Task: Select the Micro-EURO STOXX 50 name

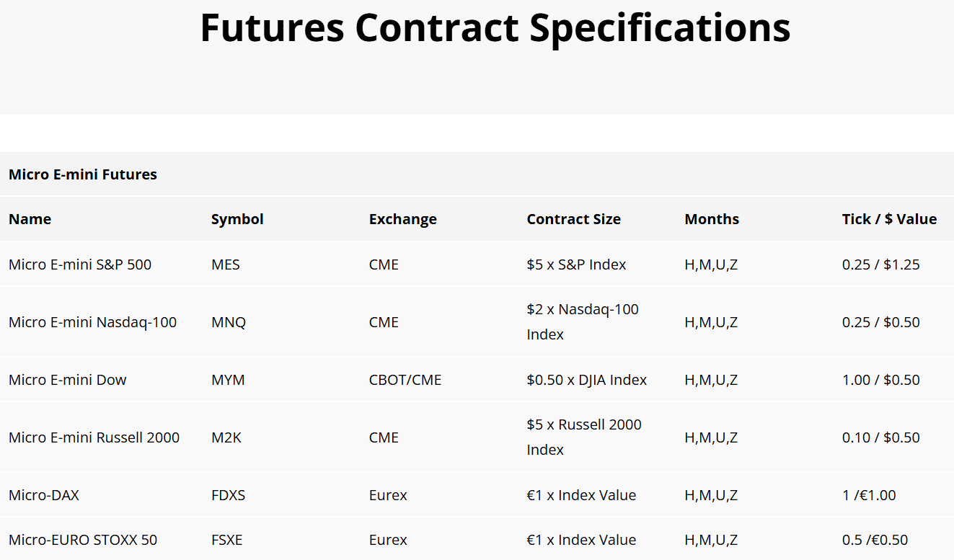Action: click(x=83, y=540)
